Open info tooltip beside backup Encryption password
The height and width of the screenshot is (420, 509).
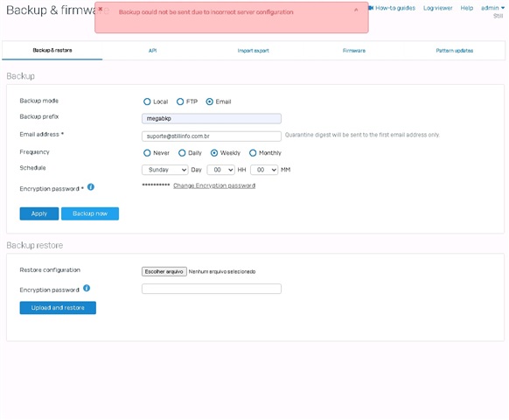pyautogui.click(x=91, y=187)
